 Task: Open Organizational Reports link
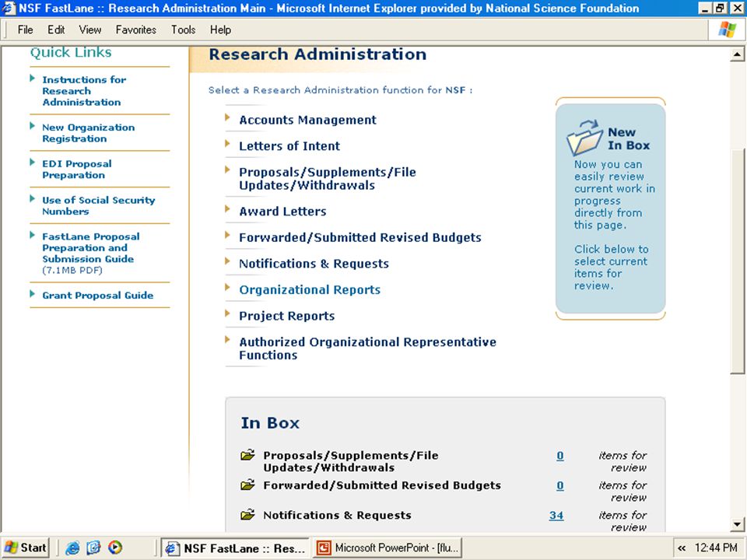click(310, 290)
